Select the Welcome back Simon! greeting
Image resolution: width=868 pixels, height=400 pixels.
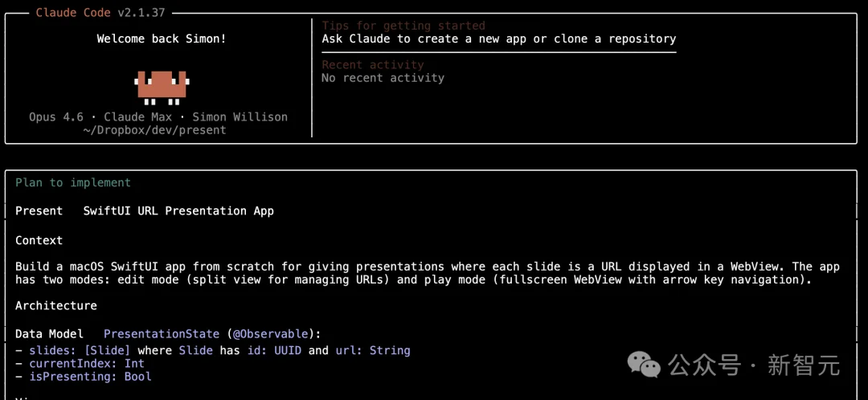click(162, 39)
